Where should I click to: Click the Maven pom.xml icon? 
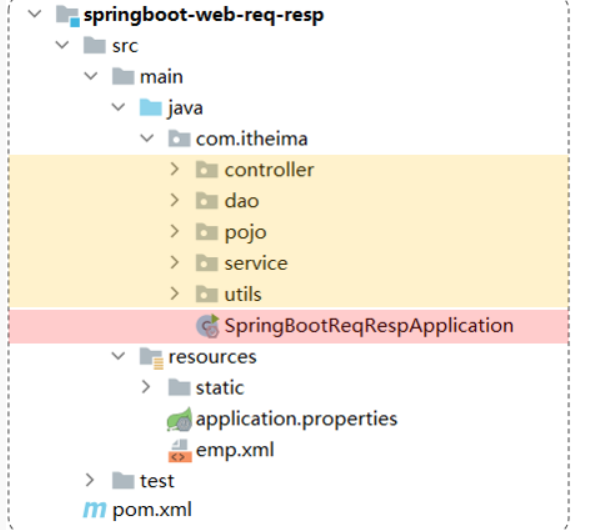tap(94, 510)
